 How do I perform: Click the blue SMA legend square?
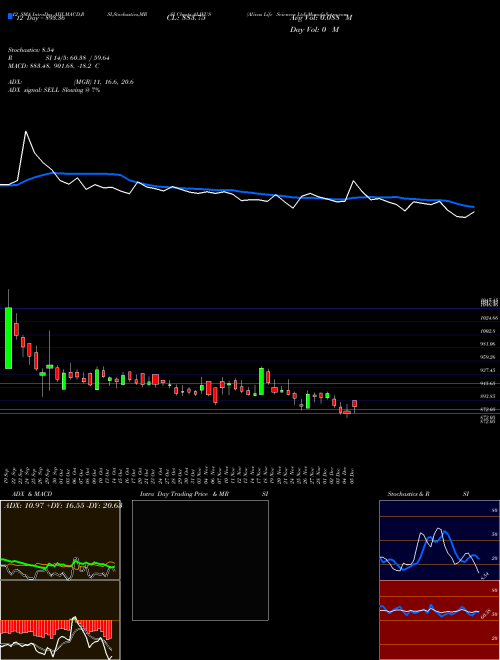10,17
